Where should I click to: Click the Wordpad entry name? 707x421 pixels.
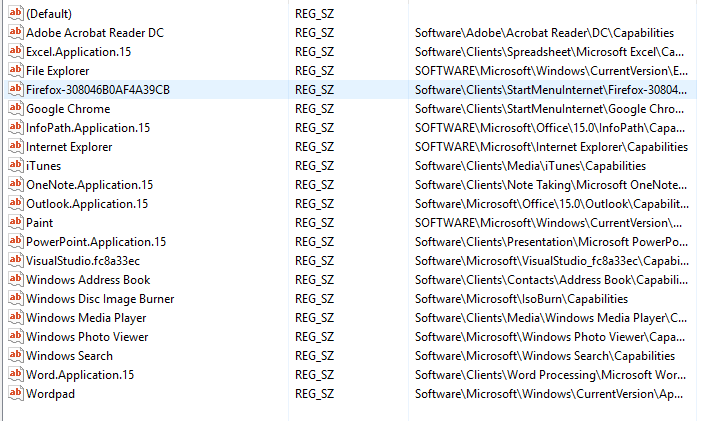pyautogui.click(x=50, y=394)
